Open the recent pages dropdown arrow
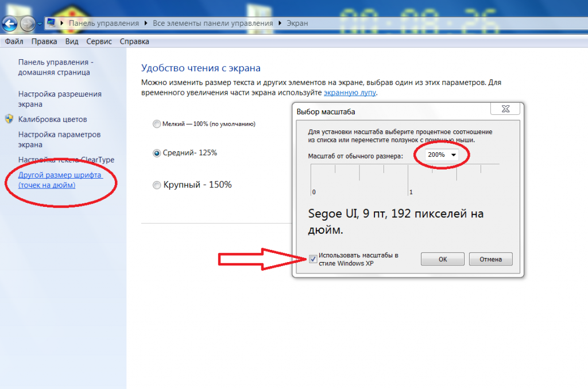Image resolution: width=588 pixels, height=389 pixels. (x=40, y=24)
